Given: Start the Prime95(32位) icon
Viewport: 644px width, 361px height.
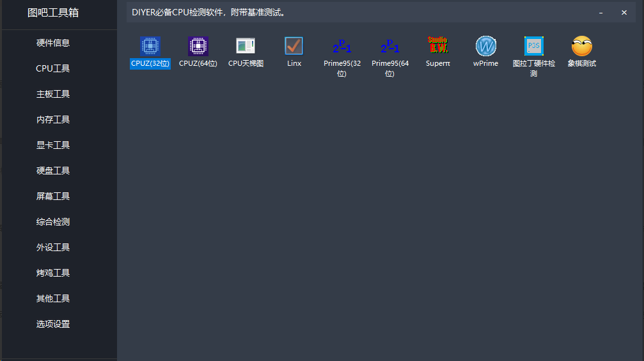Looking at the screenshot, I should [x=342, y=47].
